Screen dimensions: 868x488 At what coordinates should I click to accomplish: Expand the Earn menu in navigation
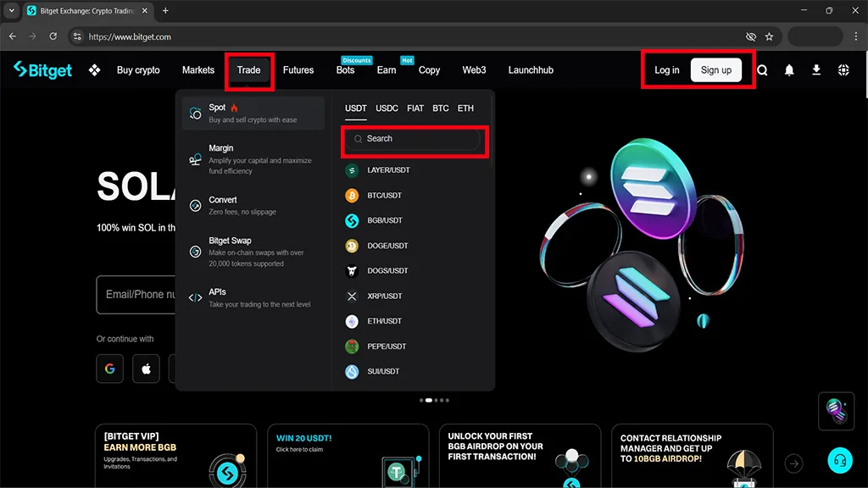pos(387,70)
